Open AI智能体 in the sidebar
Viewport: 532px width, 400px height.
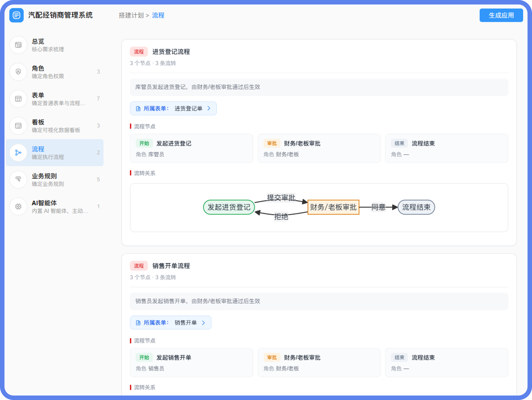[55, 206]
